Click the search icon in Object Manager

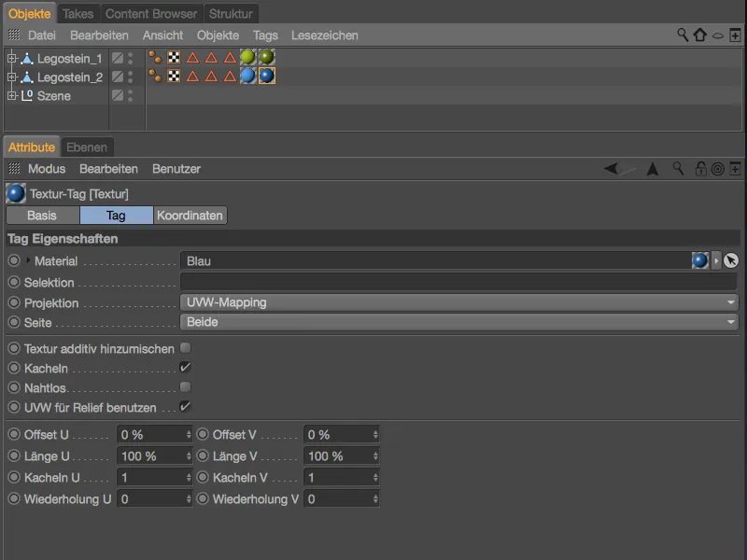point(683,35)
